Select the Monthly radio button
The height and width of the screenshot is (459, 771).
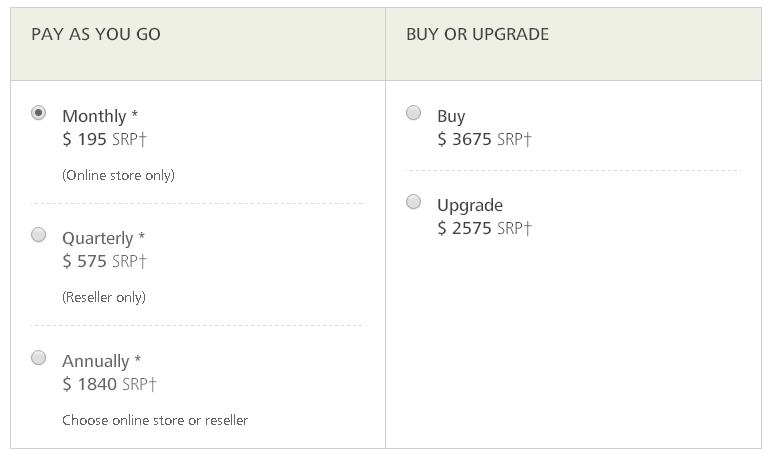tap(38, 113)
